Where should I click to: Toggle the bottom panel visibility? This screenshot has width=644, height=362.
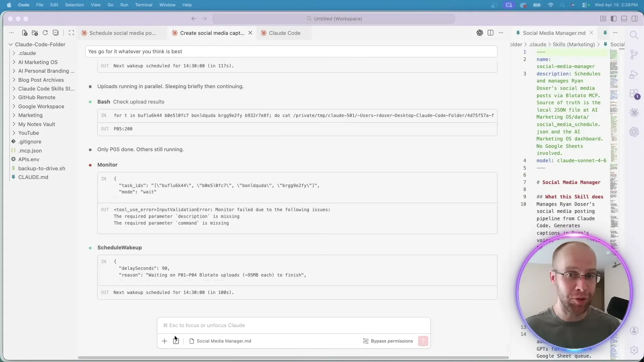pyautogui.click(x=624, y=19)
